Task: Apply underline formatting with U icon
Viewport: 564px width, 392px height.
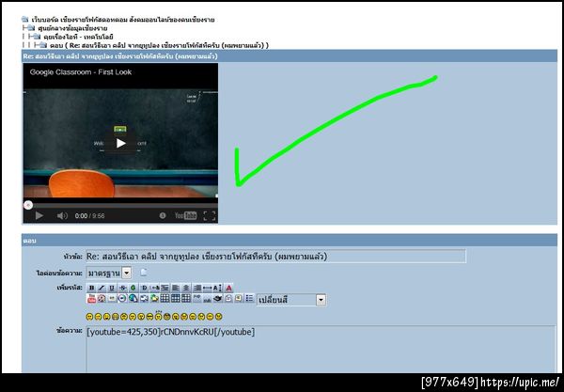Action: tap(112, 288)
